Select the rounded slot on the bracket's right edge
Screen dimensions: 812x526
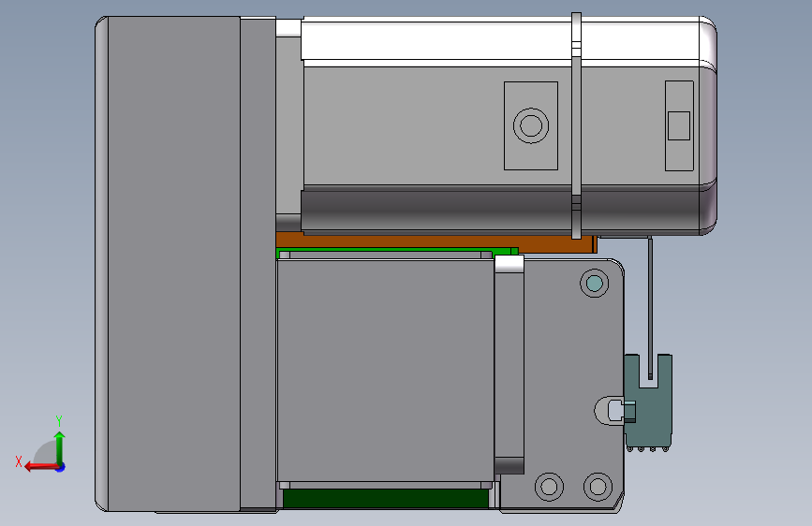point(610,411)
